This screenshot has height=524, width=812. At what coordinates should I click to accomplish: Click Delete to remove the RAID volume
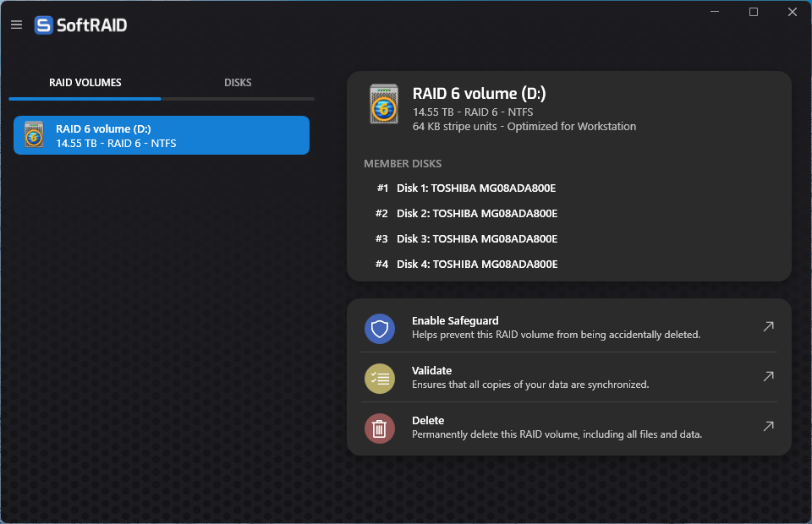pyautogui.click(x=569, y=428)
